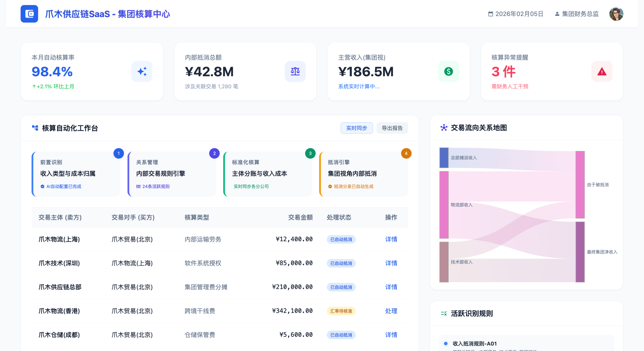
Task: Click the active rules checklist icon
Action: click(x=444, y=313)
